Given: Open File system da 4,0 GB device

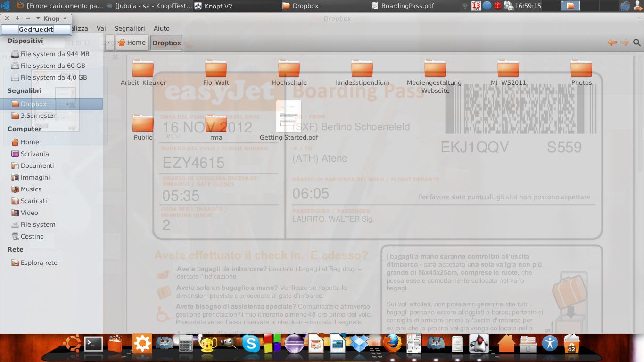Looking at the screenshot, I should pos(51,77).
